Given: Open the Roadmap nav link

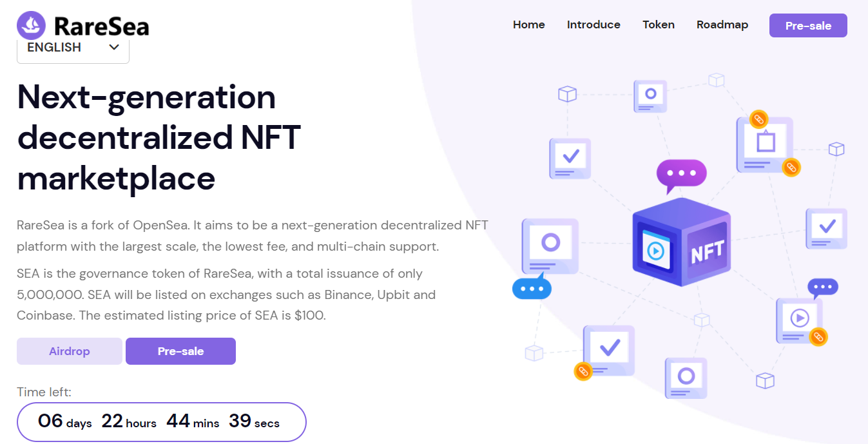Looking at the screenshot, I should click(722, 24).
